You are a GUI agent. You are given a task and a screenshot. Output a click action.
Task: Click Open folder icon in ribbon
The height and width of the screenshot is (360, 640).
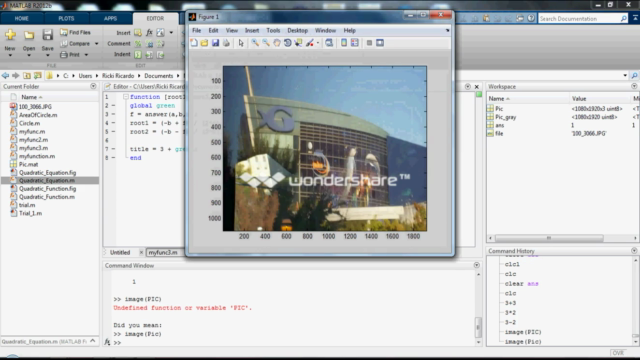click(29, 35)
